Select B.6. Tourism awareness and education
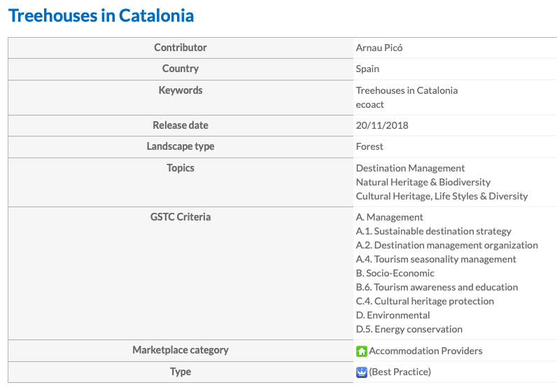The height and width of the screenshot is (392, 557). [x=437, y=287]
